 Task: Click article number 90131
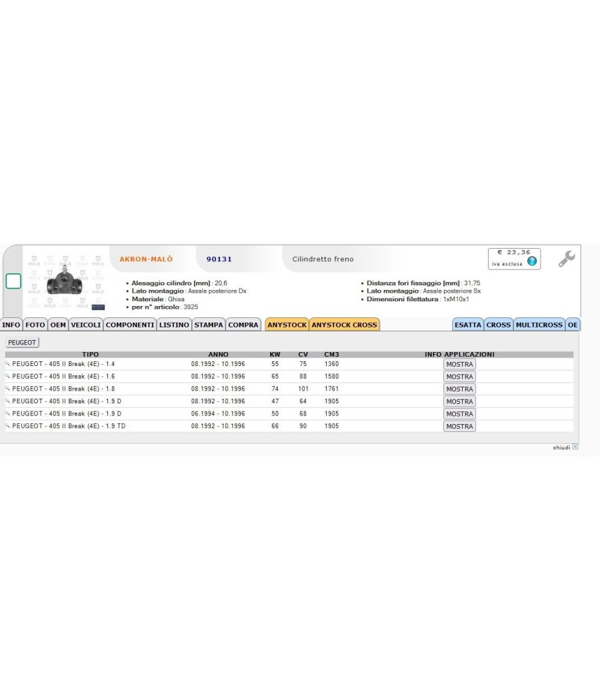click(x=219, y=259)
